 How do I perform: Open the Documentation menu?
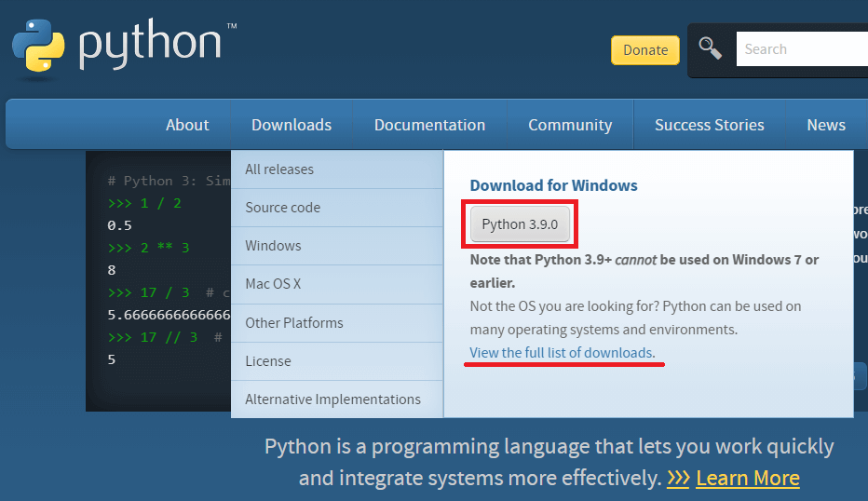tap(429, 125)
